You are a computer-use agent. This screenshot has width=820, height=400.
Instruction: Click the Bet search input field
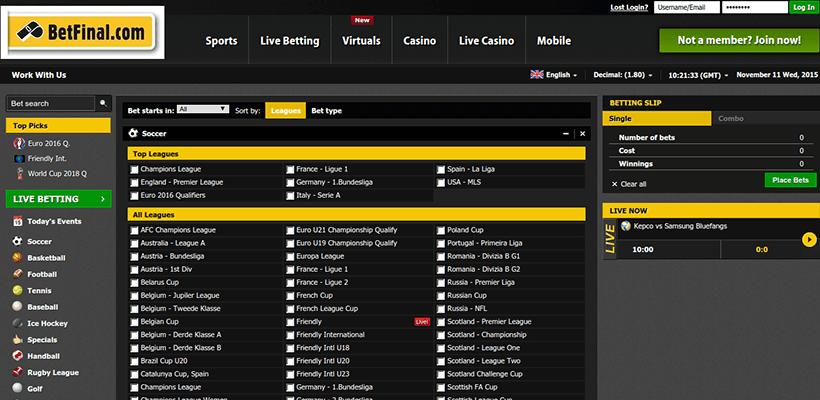[x=51, y=104]
